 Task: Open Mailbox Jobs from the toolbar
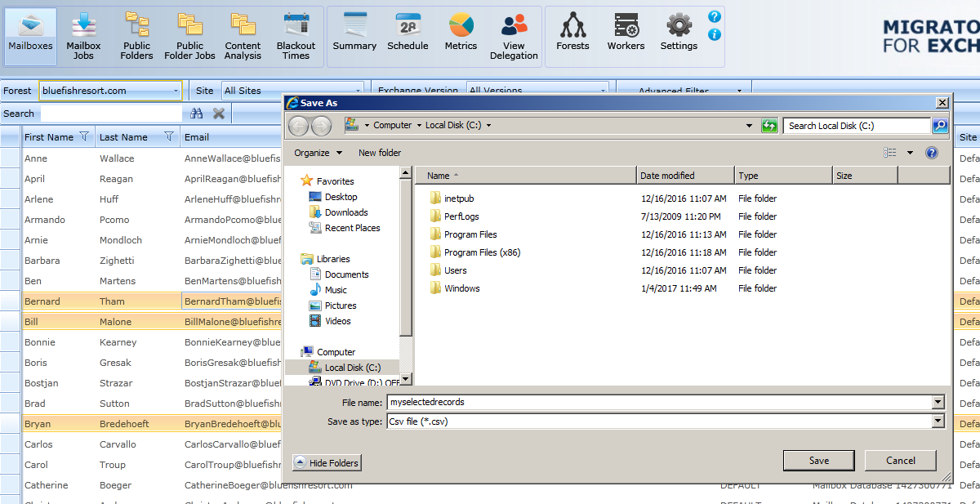[x=83, y=37]
